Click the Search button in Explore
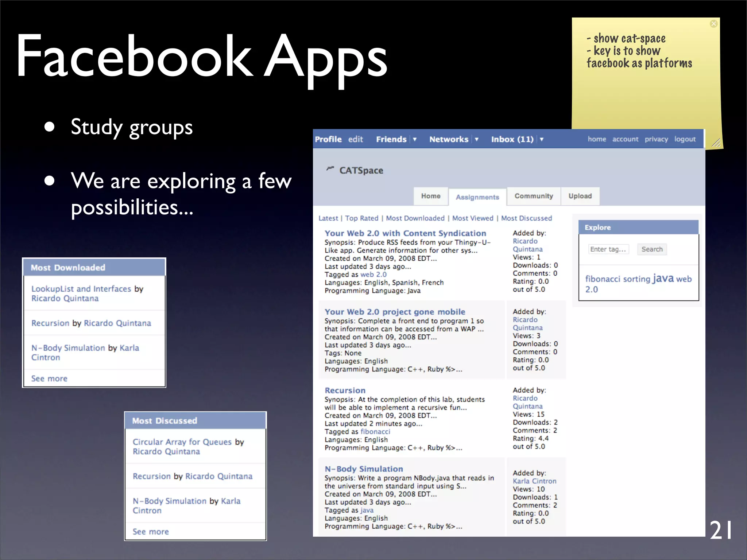The width and height of the screenshot is (747, 560). click(x=652, y=249)
